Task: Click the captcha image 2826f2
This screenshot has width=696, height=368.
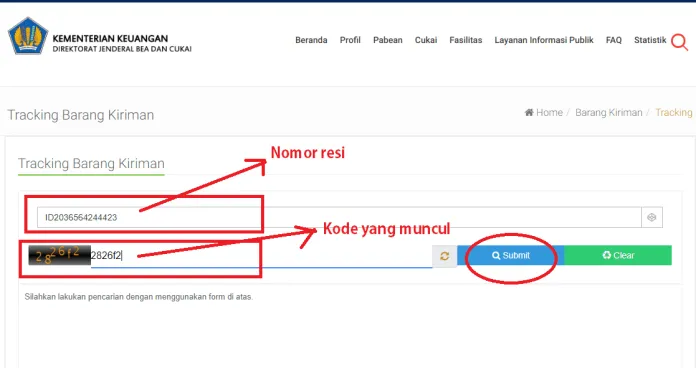Action: pos(59,255)
